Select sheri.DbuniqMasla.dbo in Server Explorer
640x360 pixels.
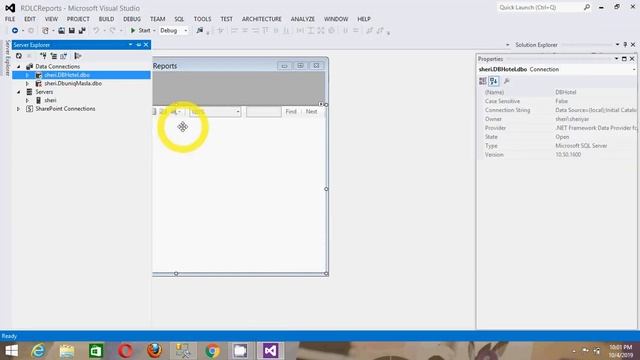click(x=73, y=83)
